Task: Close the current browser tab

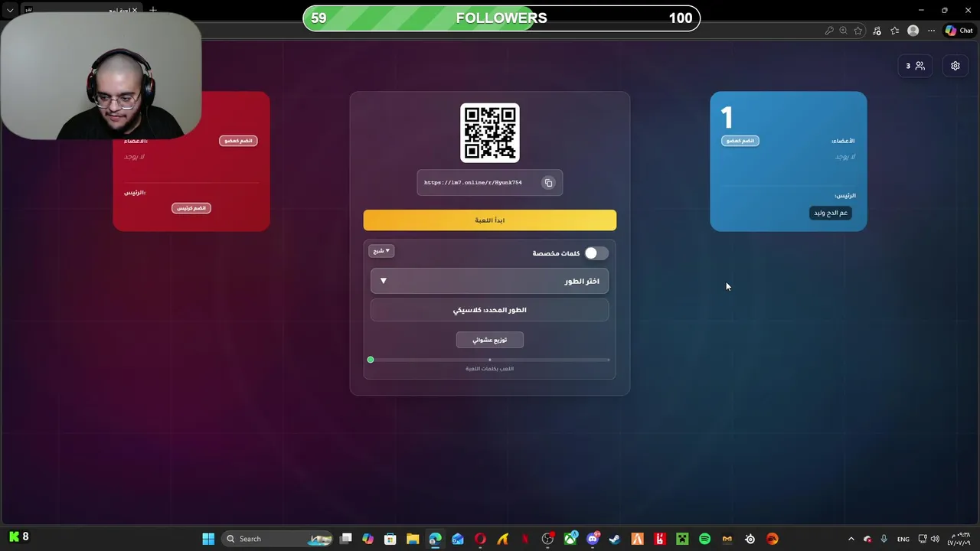Action: 135,10
